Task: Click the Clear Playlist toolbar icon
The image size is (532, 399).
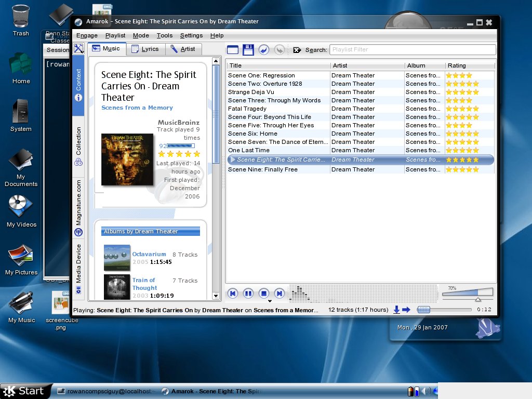Action: (232, 49)
